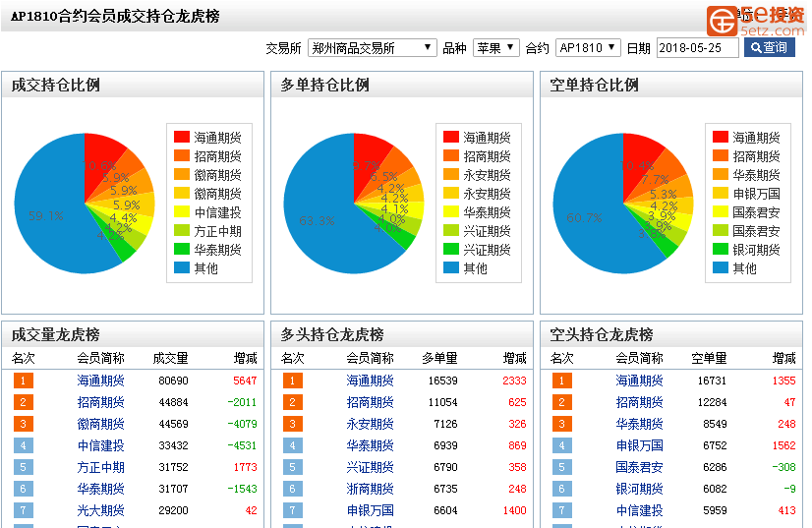
Task: Click short position value 16731
Action: (712, 381)
